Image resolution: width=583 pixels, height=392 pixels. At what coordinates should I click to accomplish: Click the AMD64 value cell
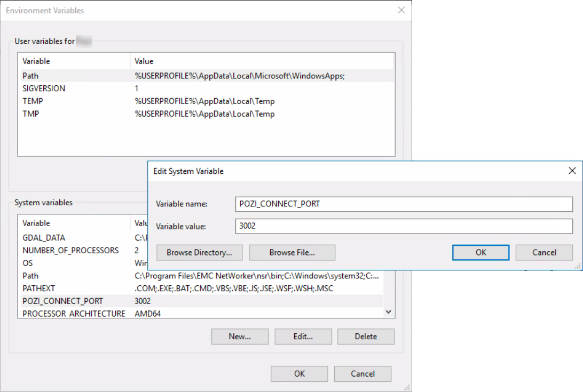[x=147, y=314]
